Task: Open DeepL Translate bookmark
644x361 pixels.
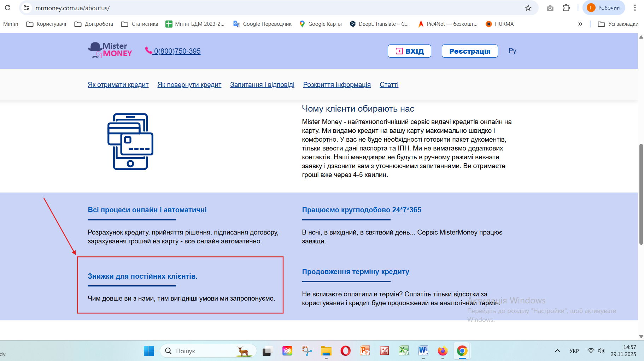Action: (x=379, y=24)
